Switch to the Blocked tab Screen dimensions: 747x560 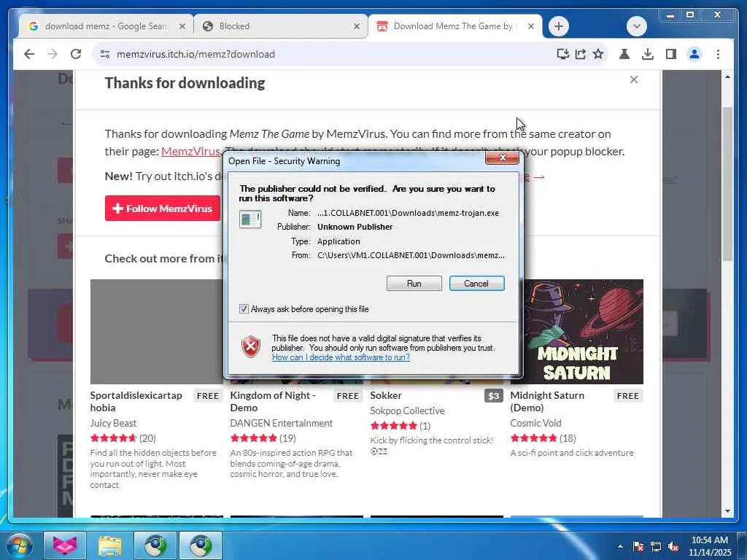tap(281, 26)
